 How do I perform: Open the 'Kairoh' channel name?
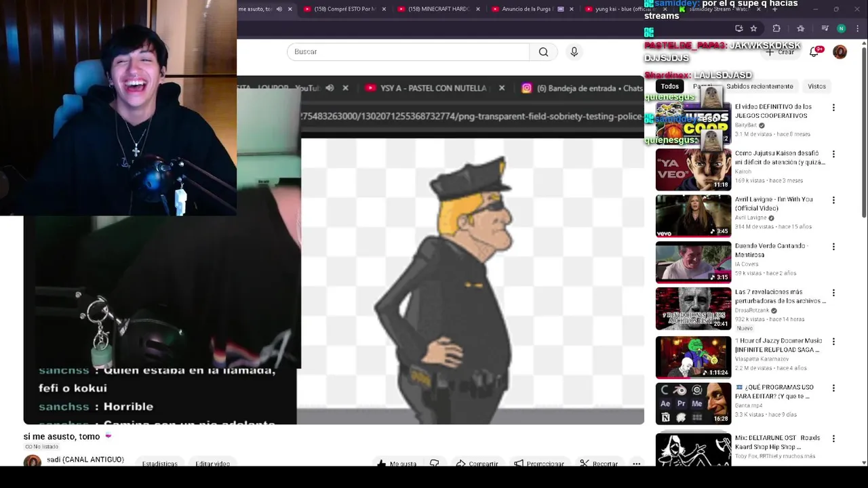743,171
